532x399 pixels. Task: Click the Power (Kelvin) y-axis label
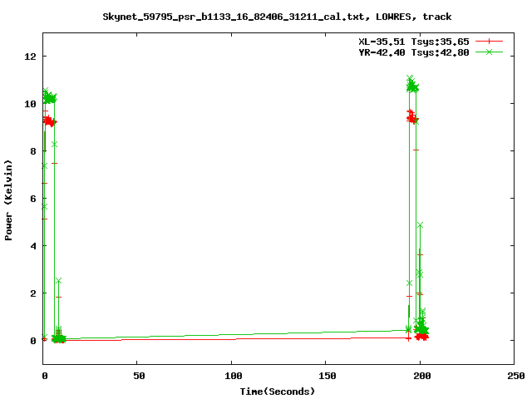click(x=8, y=200)
